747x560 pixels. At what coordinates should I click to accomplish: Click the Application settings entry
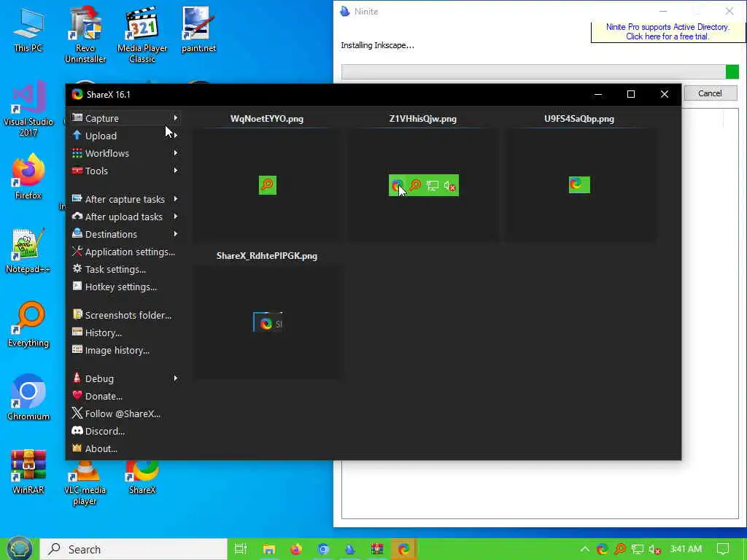click(125, 252)
